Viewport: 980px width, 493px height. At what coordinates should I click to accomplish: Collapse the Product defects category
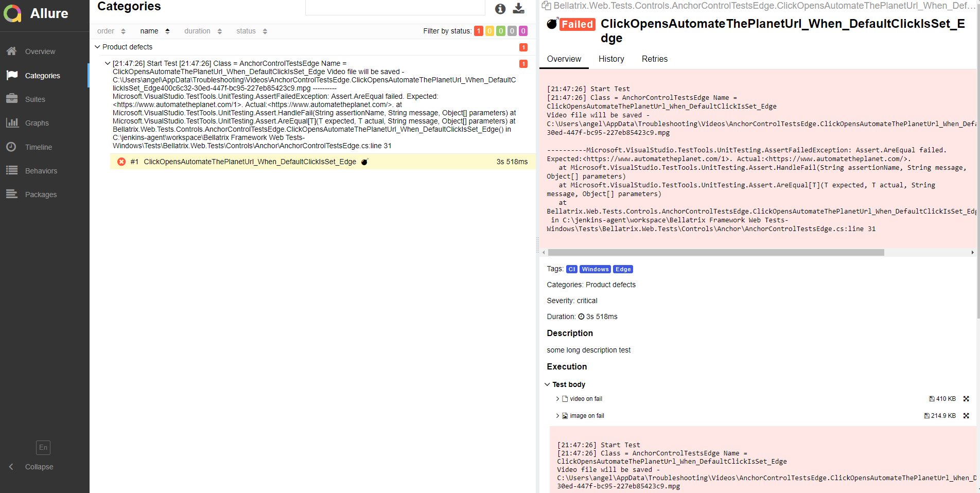coord(97,47)
